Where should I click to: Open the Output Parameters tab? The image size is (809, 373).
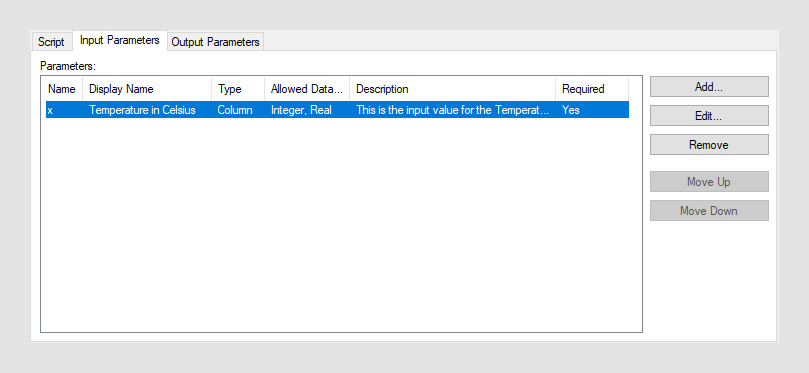tap(215, 42)
